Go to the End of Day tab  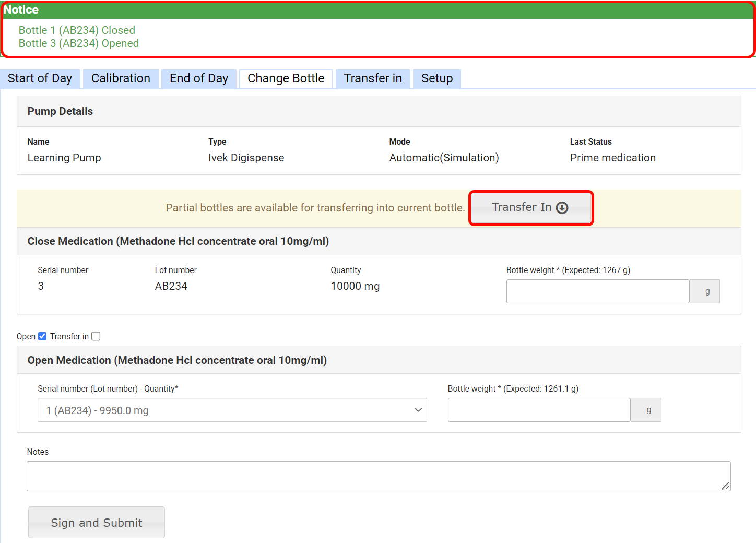point(199,79)
